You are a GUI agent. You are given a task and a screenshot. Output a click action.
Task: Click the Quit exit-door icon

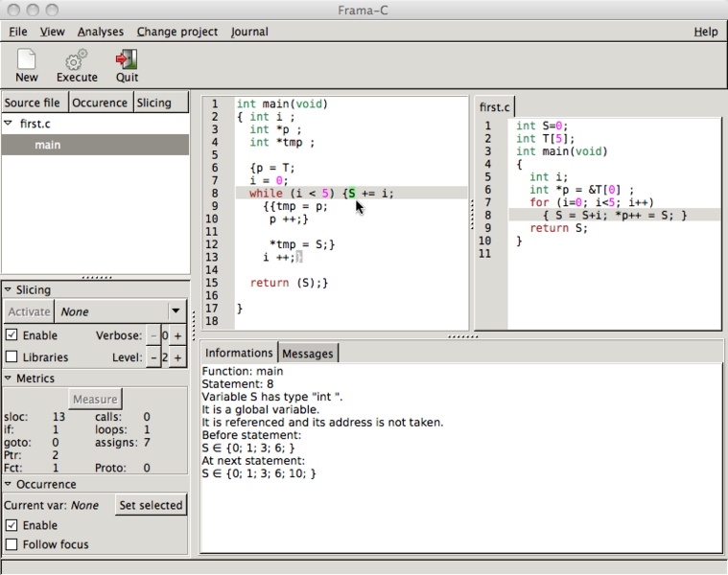pyautogui.click(x=127, y=58)
